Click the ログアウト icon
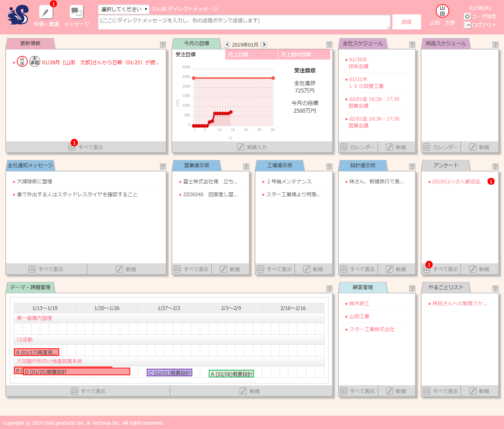The width and height of the screenshot is (504, 429). [x=467, y=25]
